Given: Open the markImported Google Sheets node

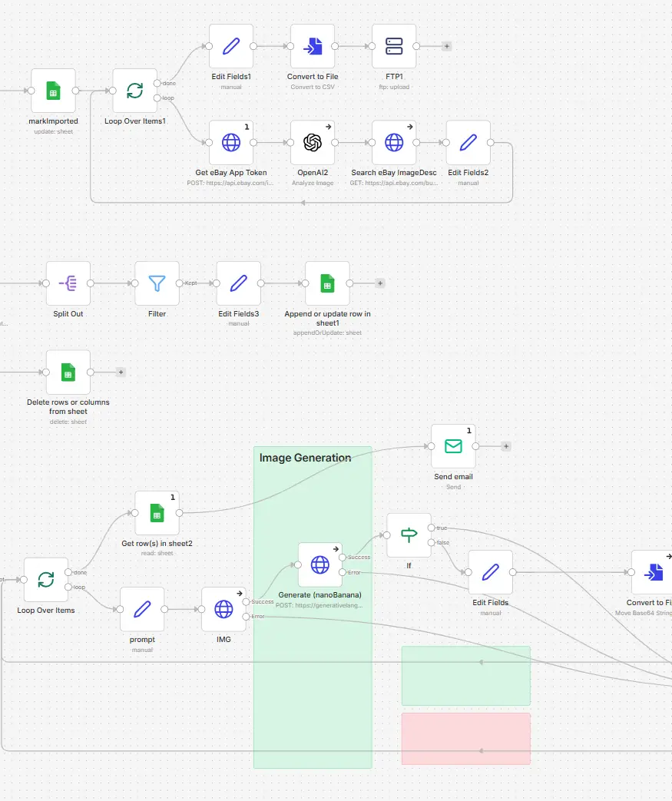Looking at the screenshot, I should (x=53, y=90).
